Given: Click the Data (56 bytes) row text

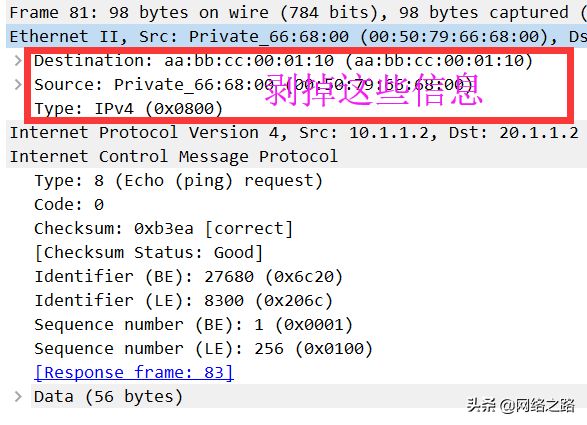Looking at the screenshot, I should pyautogui.click(x=108, y=397).
